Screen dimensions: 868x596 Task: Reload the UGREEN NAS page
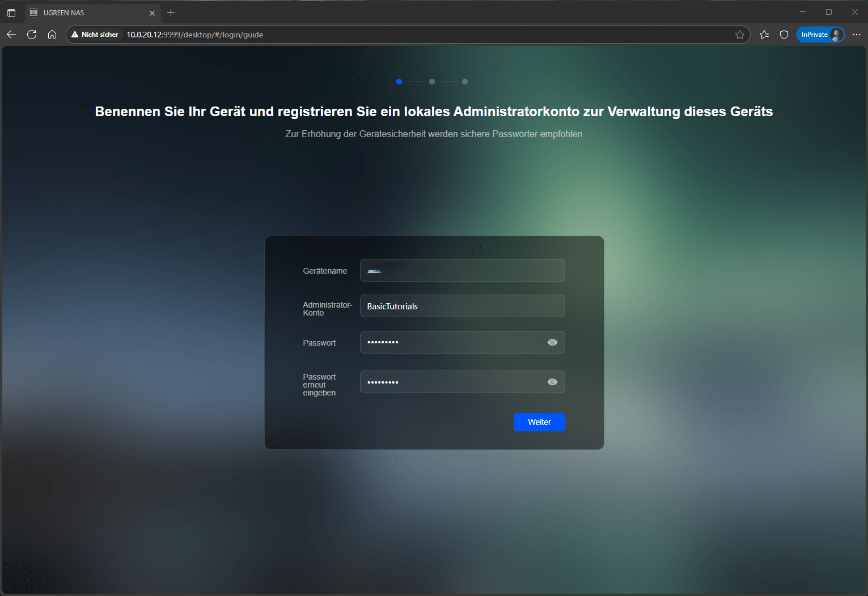point(32,35)
